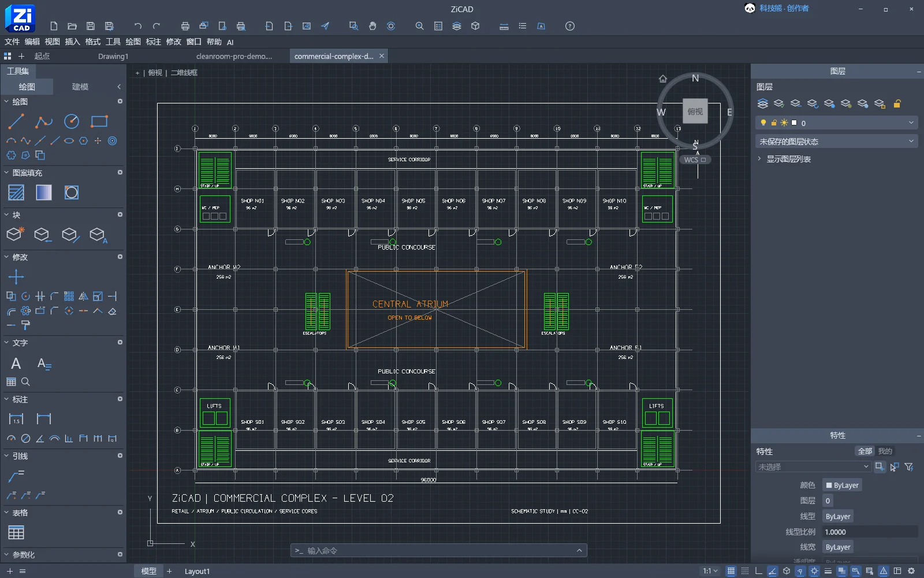Click the ByLayer color swatch field
Viewport: 924px width, 578px height.
tap(842, 485)
